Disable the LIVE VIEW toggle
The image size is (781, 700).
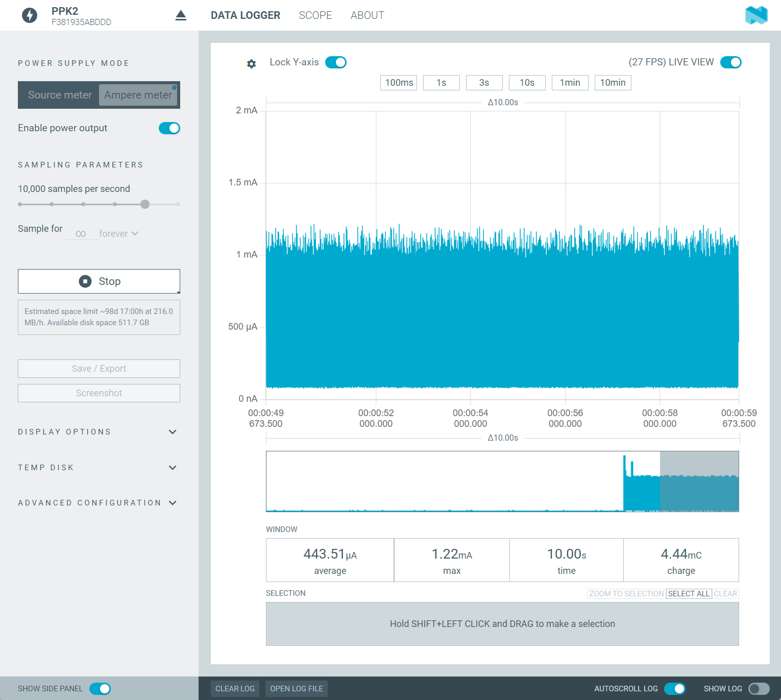(x=730, y=62)
